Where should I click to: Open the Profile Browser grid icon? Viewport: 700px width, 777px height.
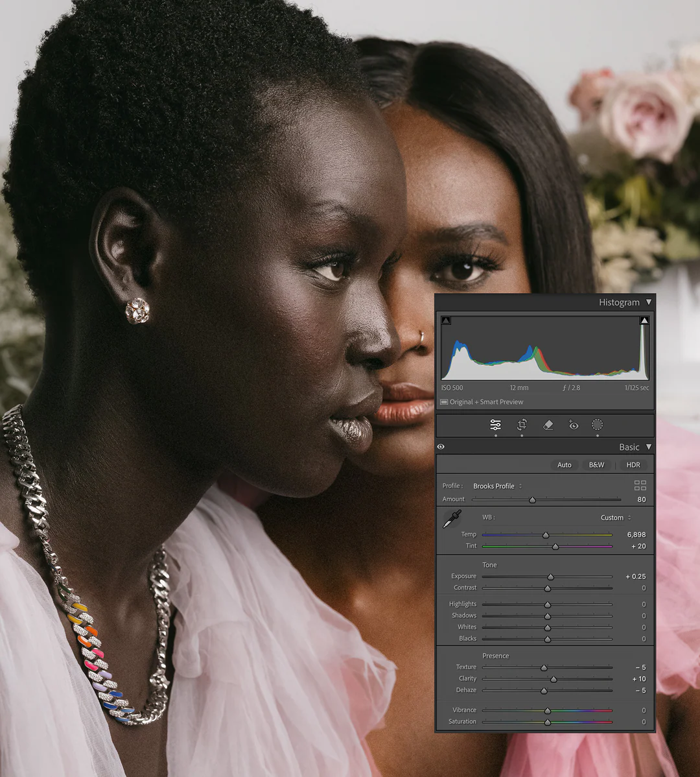coord(640,486)
